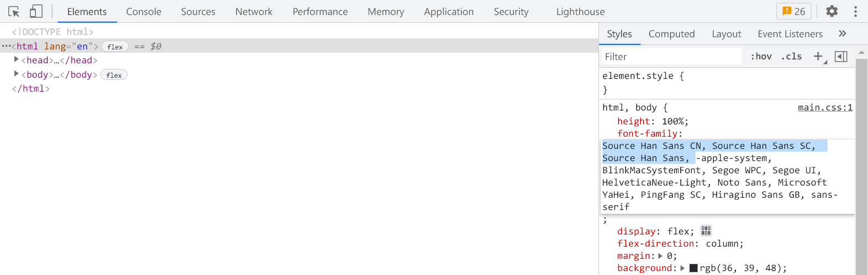Open DevTools settings gear
This screenshot has height=275, width=868.
(832, 11)
